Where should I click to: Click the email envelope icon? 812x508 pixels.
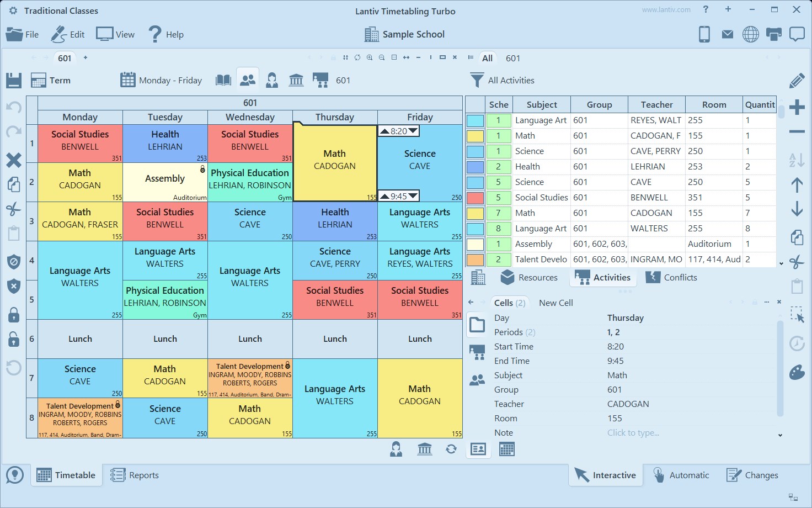pos(728,34)
